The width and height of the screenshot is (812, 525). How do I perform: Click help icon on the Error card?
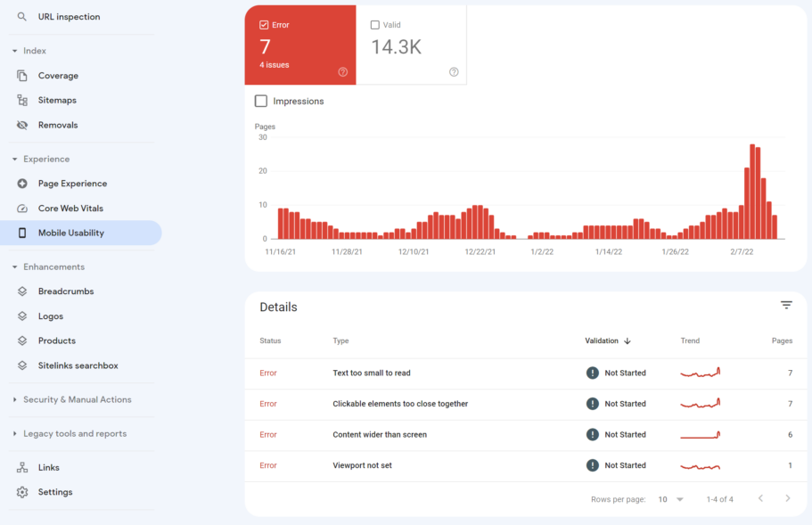tap(343, 72)
